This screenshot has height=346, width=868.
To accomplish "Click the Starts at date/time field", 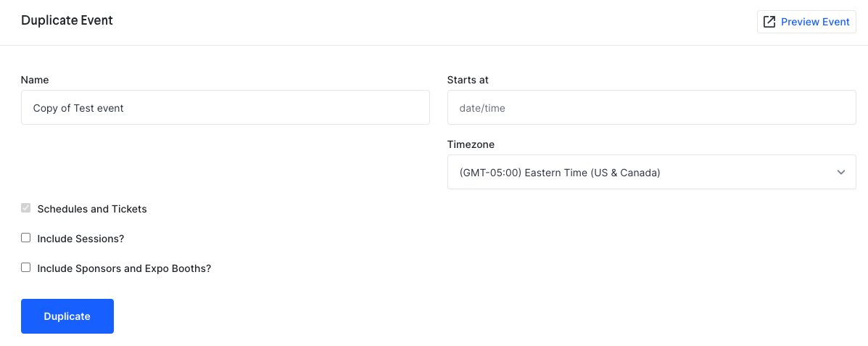I will click(652, 107).
